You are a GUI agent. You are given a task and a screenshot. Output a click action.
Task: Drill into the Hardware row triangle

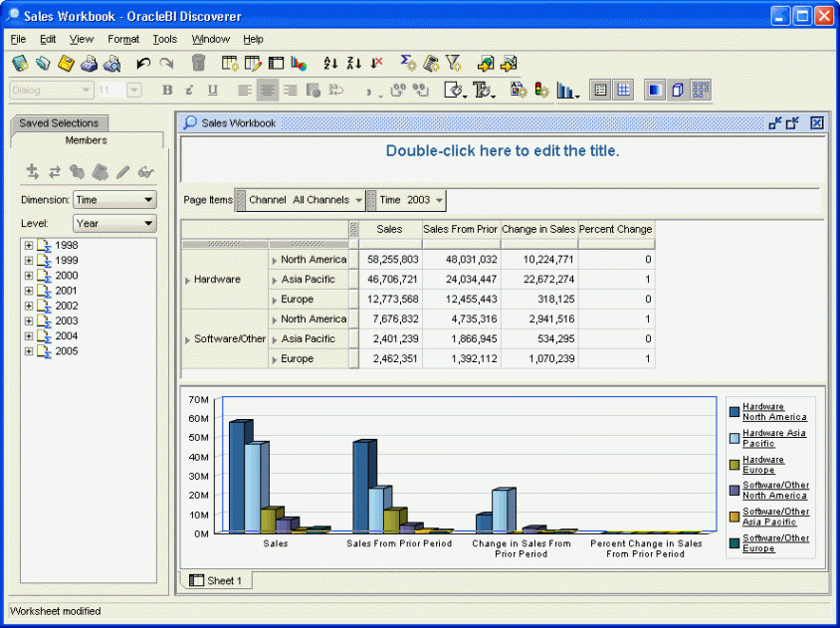(187, 281)
